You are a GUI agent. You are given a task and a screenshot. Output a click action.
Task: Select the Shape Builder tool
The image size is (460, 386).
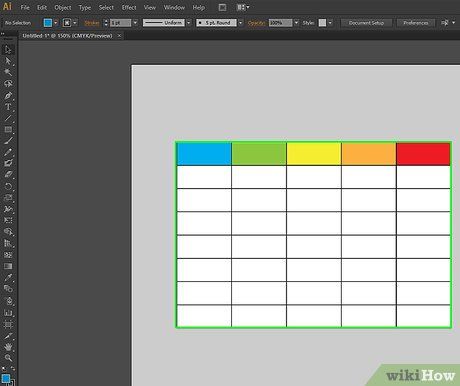(x=8, y=232)
